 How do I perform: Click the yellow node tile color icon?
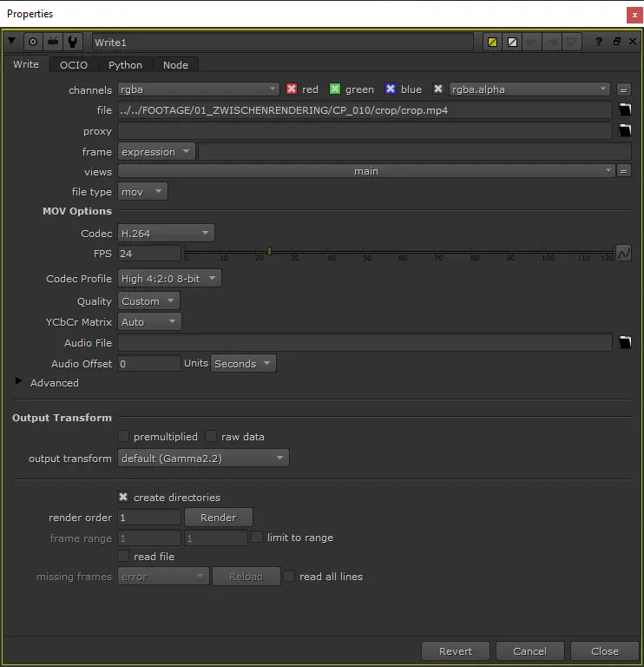(492, 42)
